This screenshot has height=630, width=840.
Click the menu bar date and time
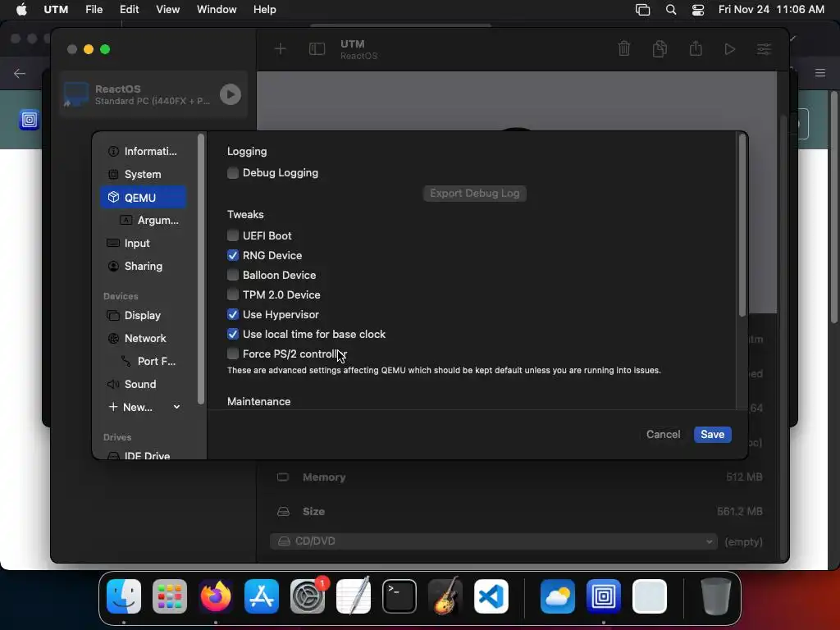click(771, 9)
